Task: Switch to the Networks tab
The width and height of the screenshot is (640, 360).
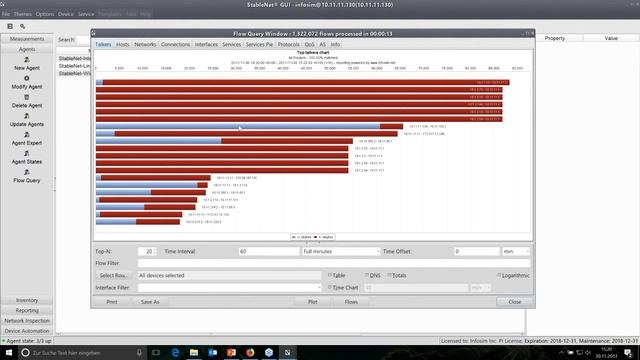Action: (x=145, y=44)
